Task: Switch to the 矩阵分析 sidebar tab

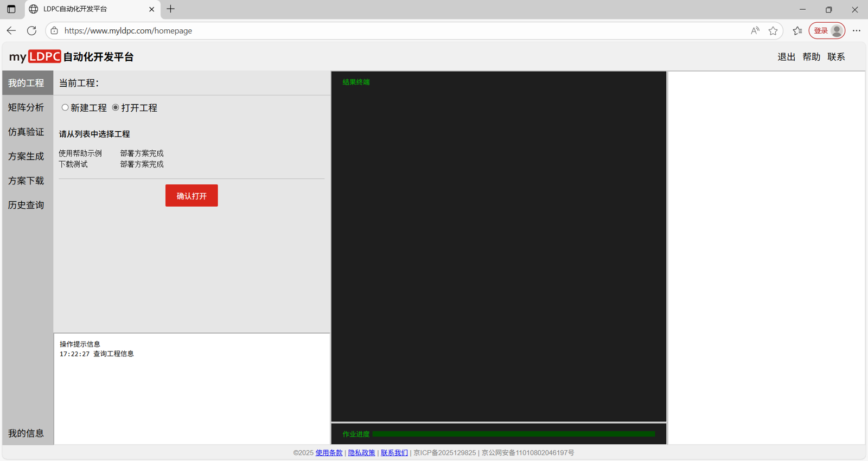Action: click(26, 108)
